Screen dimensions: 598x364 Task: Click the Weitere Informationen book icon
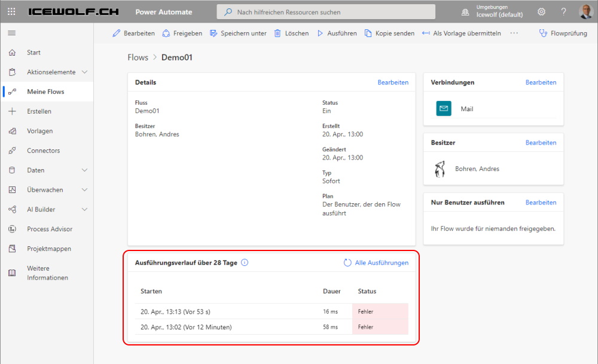point(12,273)
